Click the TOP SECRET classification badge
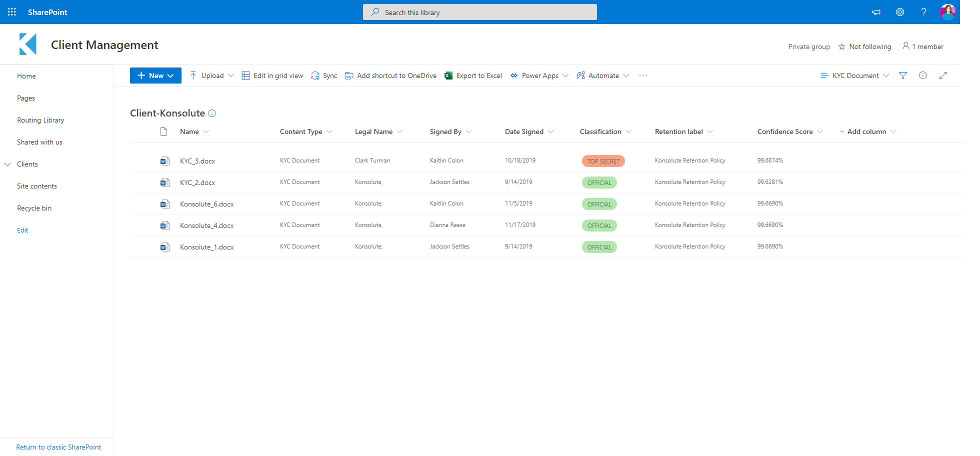Image resolution: width=980 pixels, height=456 pixels. (x=603, y=161)
